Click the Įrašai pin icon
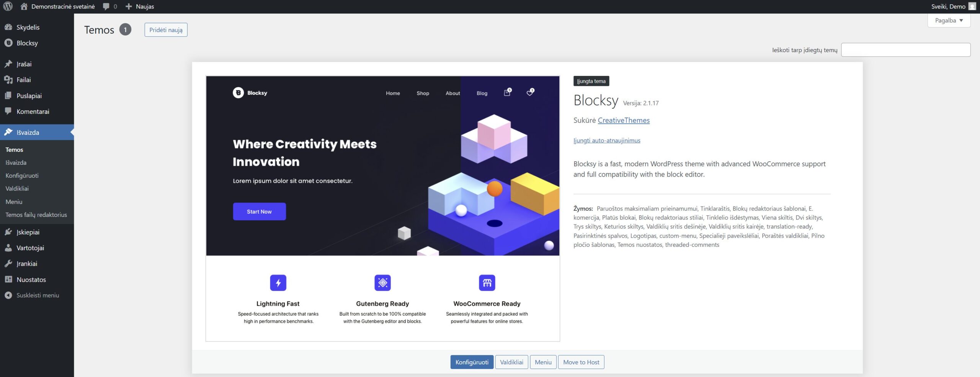The image size is (980, 377). [8, 64]
